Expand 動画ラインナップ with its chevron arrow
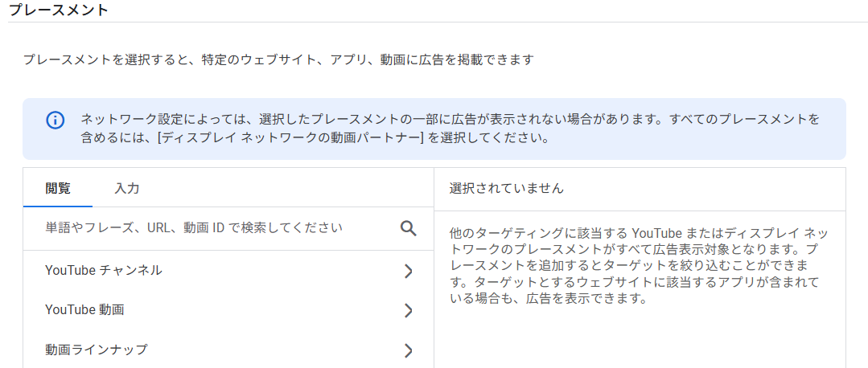The height and width of the screenshot is (368, 868). 408,350
